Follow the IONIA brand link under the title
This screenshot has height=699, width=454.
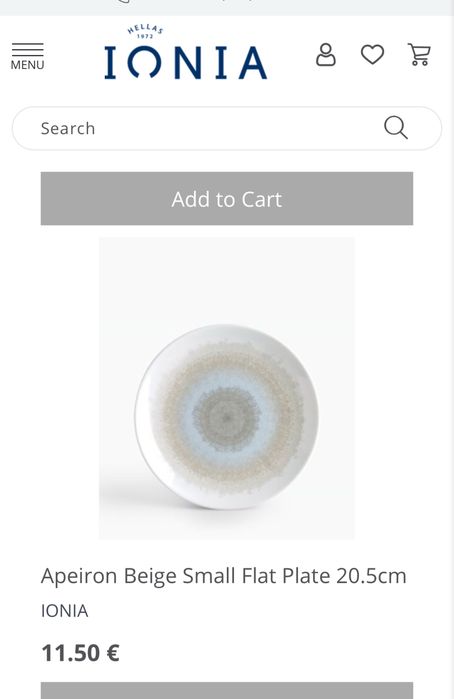[x=65, y=611]
